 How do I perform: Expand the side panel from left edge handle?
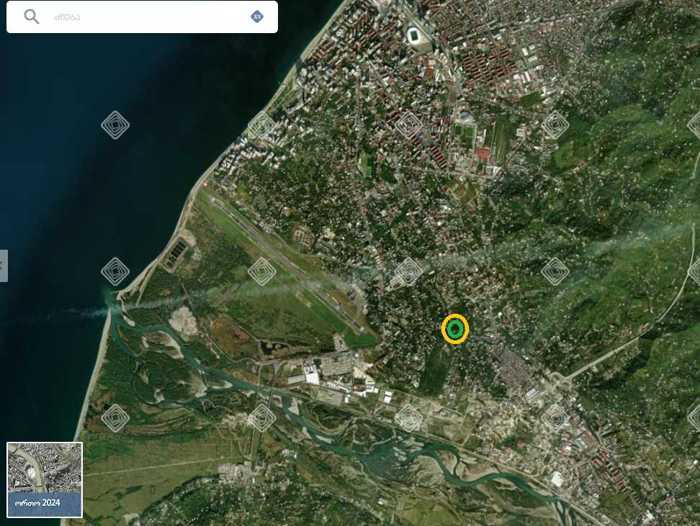pos(3,265)
